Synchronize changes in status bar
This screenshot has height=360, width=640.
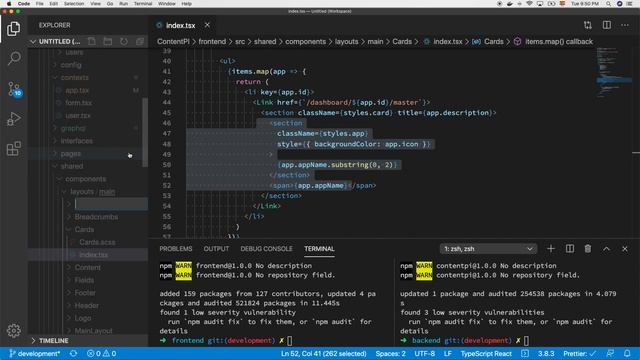click(73, 353)
